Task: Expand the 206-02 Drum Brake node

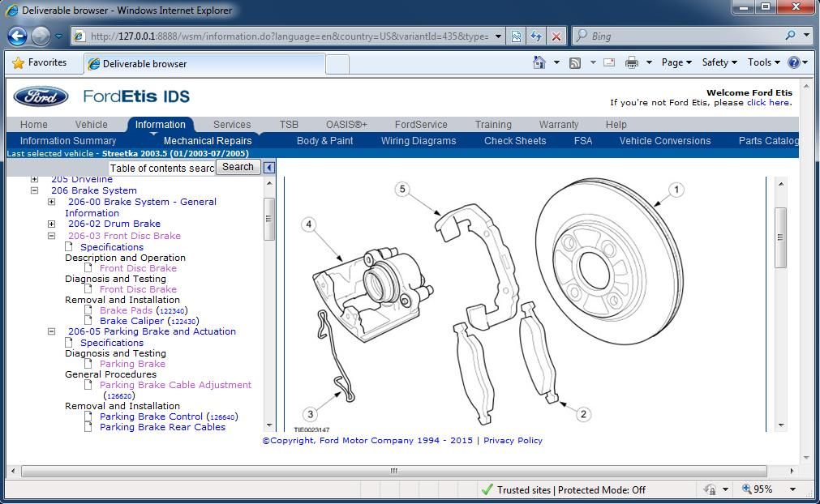Action: [x=52, y=224]
